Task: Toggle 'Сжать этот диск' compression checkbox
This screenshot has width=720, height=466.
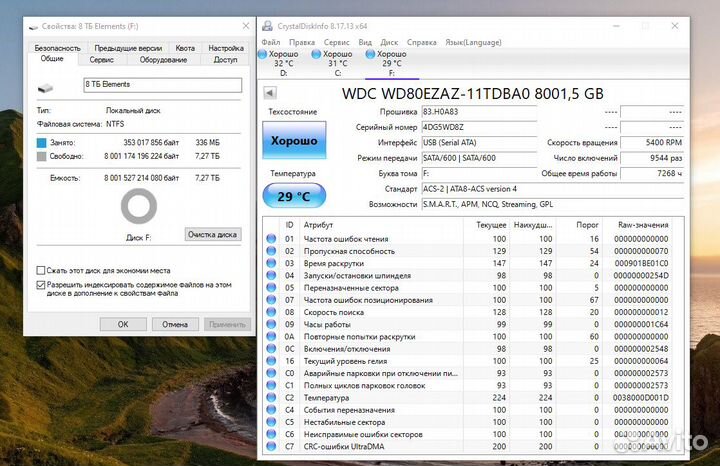Action: [40, 270]
